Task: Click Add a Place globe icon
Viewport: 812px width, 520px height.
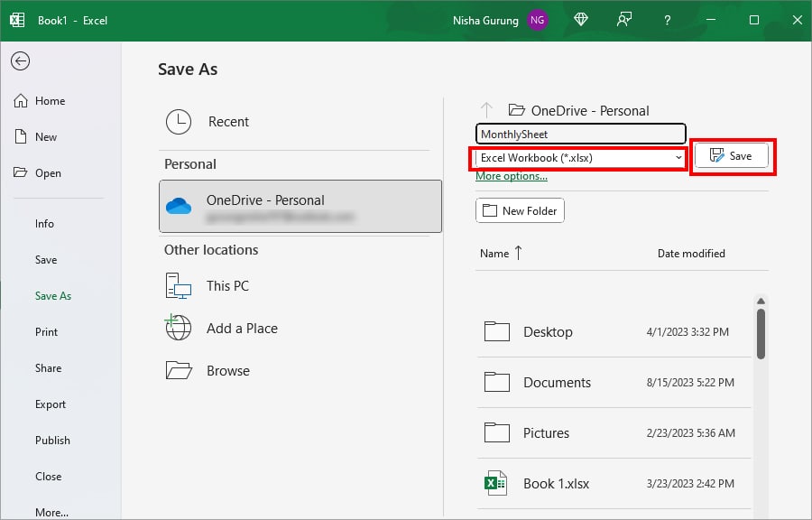Action: [x=177, y=327]
